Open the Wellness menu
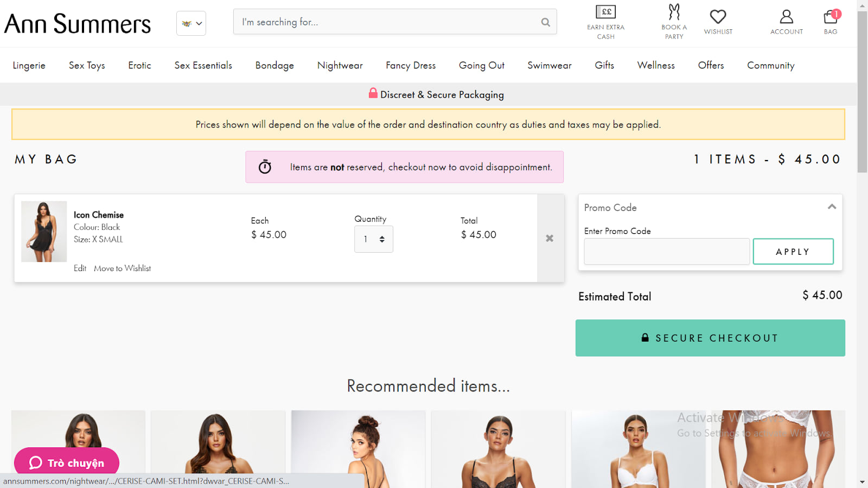This screenshot has width=868, height=488. 656,66
